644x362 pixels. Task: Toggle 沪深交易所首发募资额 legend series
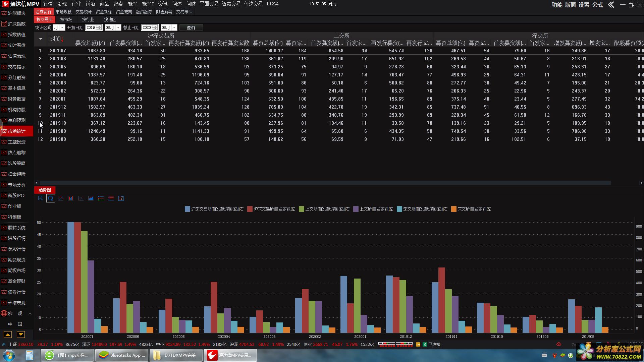point(214,209)
